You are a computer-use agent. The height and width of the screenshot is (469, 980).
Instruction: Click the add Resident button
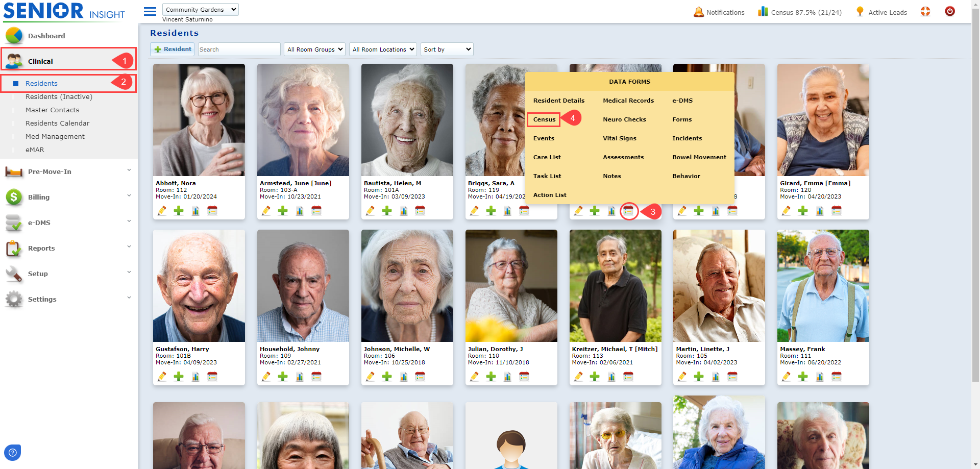click(173, 49)
